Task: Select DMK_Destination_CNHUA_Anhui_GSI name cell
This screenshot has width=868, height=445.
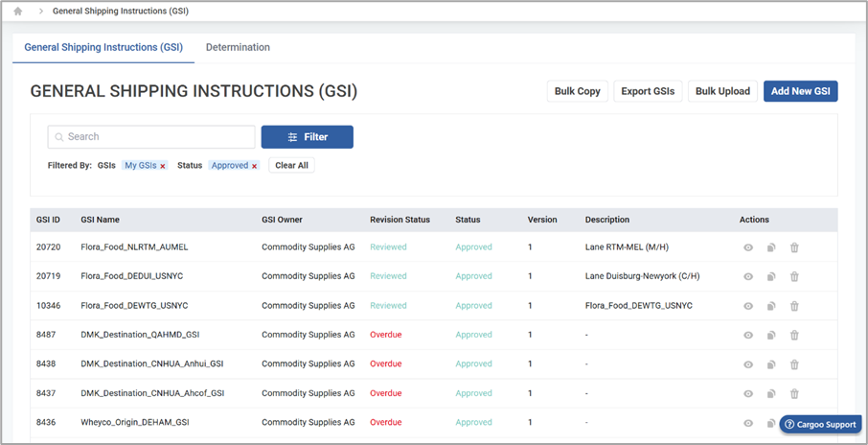Action: tap(152, 364)
